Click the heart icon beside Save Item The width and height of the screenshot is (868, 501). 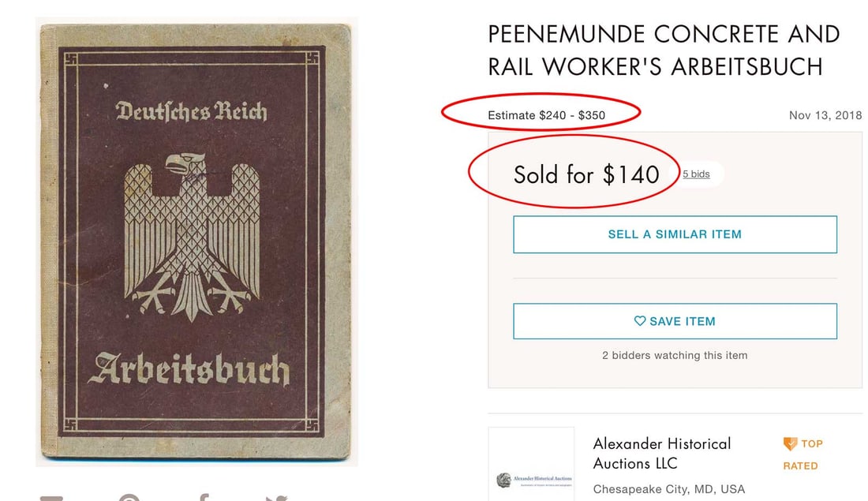tap(640, 321)
